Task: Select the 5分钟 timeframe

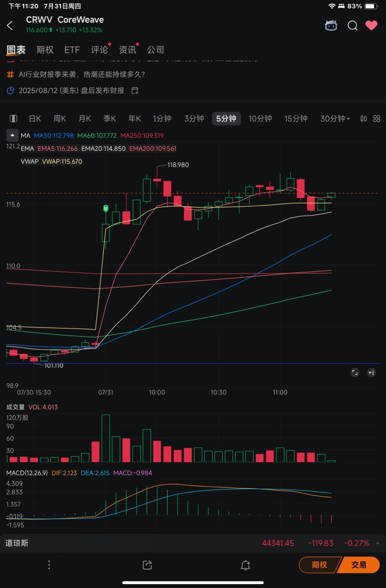Action: pyautogui.click(x=226, y=118)
